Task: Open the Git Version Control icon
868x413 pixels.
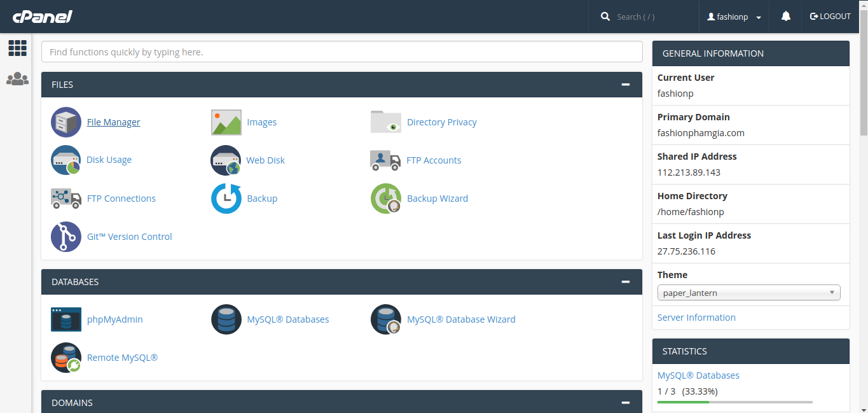Action: click(x=66, y=237)
